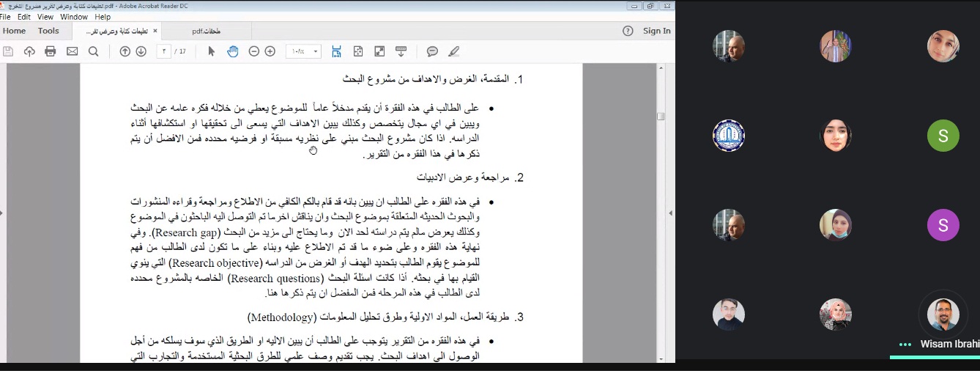Activate the Selection arrow tool
The height and width of the screenshot is (379, 980).
[212, 51]
